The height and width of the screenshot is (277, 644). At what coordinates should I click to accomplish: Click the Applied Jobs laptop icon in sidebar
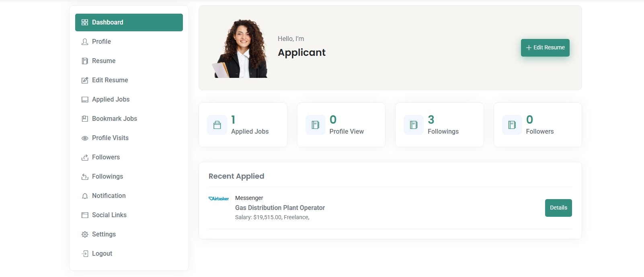click(85, 100)
